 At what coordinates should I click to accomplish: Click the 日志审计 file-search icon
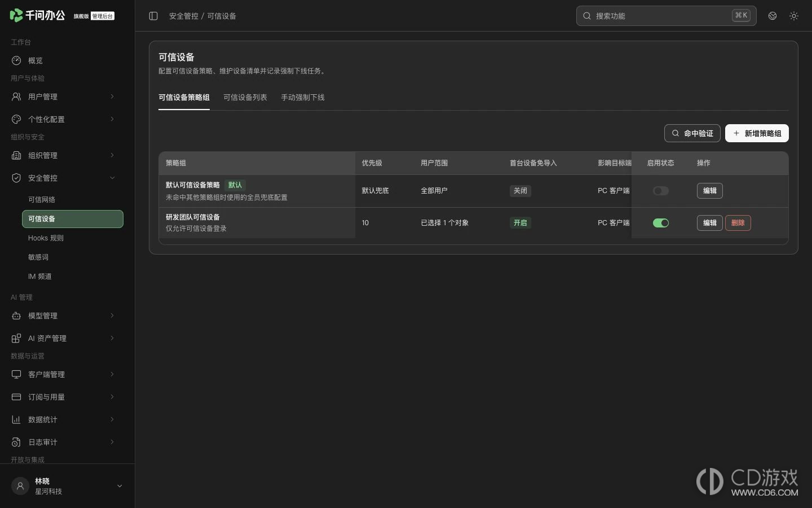coord(16,442)
